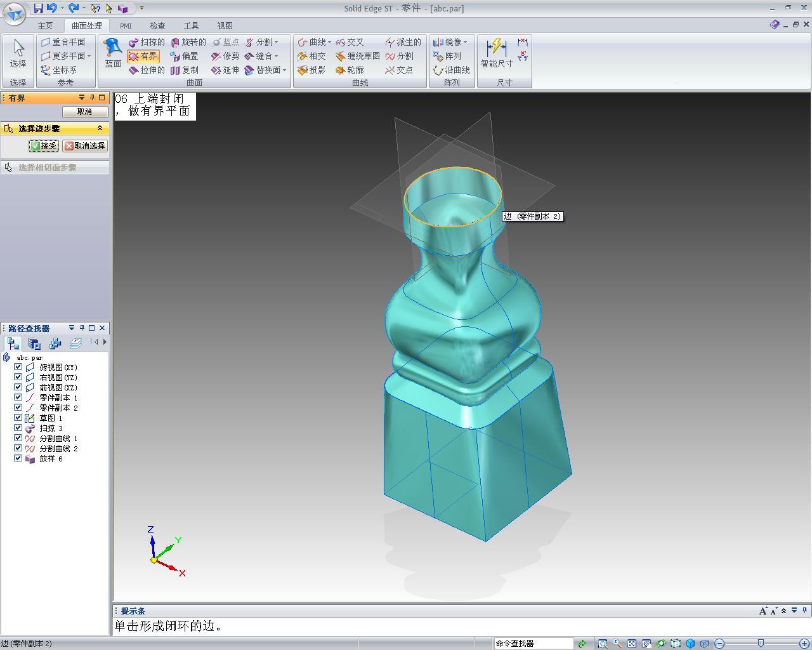Open the 更多平面 dropdown arrow
This screenshot has height=650, width=812.
click(x=89, y=56)
